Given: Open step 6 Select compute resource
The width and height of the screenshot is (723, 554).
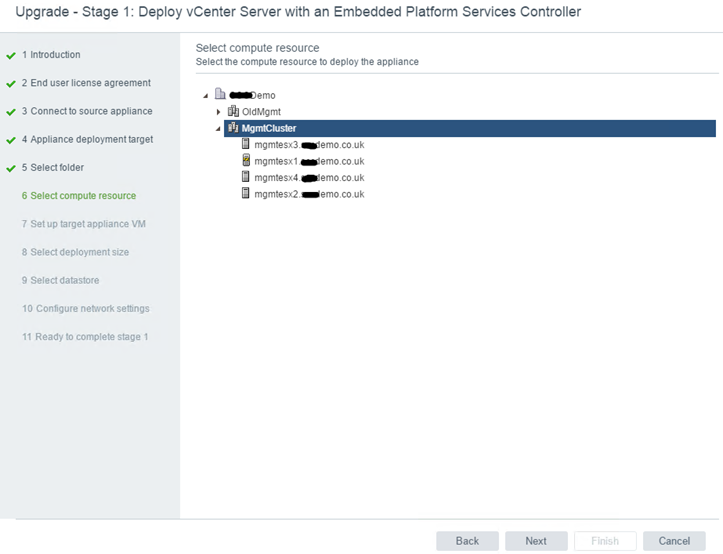Looking at the screenshot, I should [x=79, y=196].
